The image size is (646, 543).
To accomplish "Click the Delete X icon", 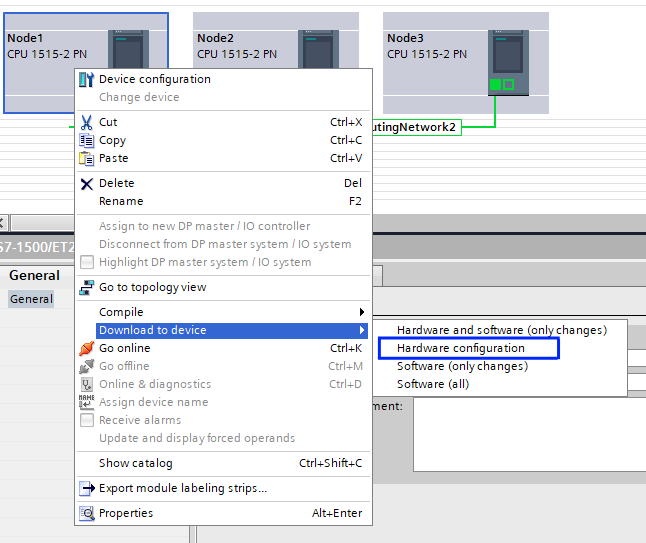I will [x=87, y=183].
